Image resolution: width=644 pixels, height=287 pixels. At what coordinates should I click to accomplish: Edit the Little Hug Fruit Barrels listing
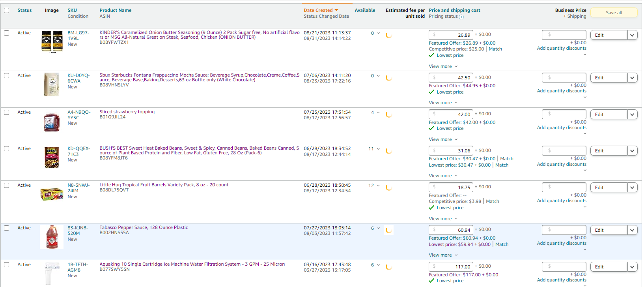(x=609, y=188)
